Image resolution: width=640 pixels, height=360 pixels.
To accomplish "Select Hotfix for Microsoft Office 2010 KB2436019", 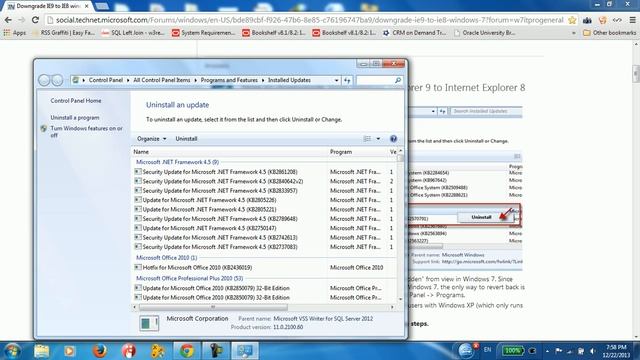I will 264,268.
